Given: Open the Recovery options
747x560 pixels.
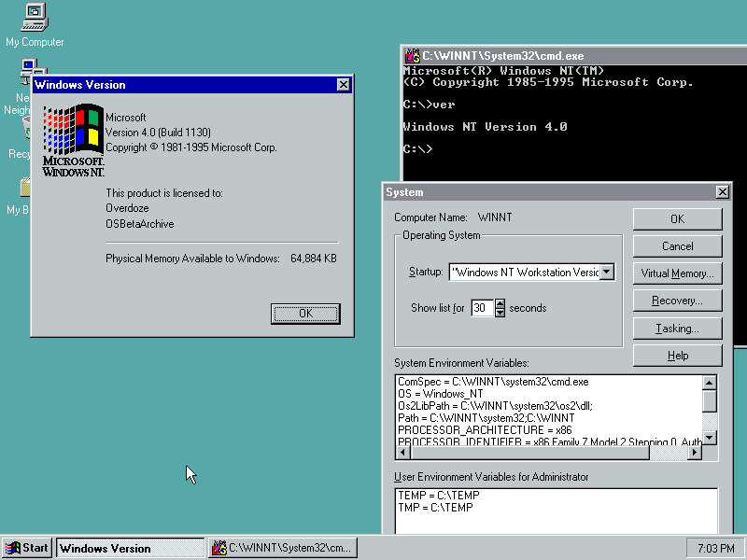Looking at the screenshot, I should pyautogui.click(x=678, y=301).
